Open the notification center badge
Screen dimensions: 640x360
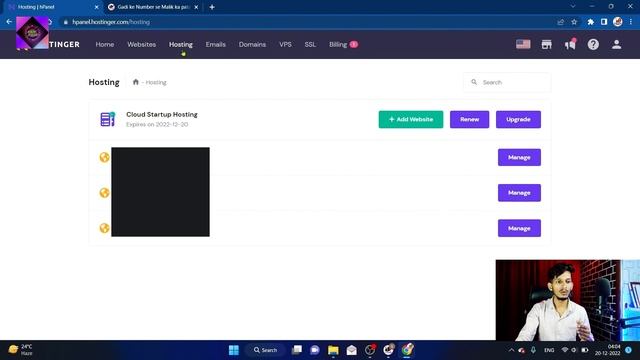pyautogui.click(x=629, y=350)
